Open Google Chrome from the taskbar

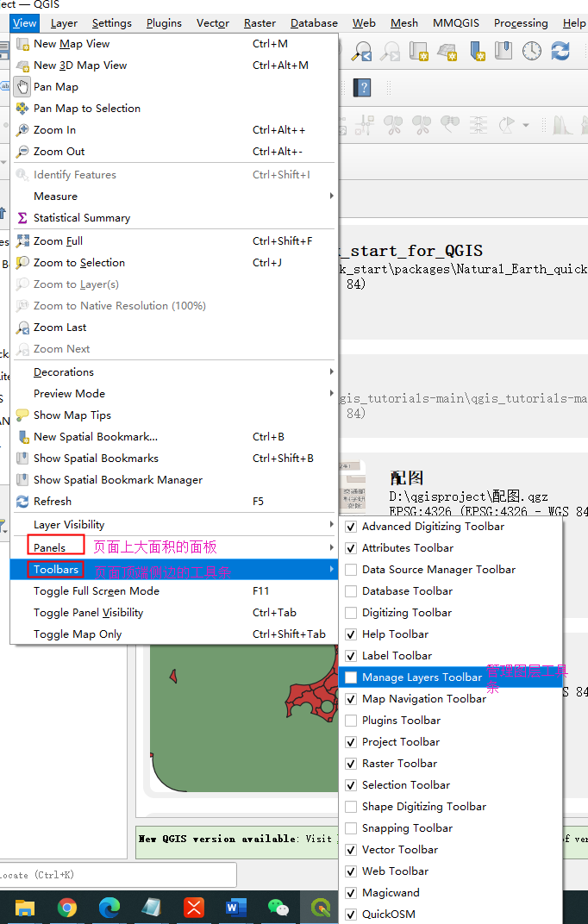(66, 908)
